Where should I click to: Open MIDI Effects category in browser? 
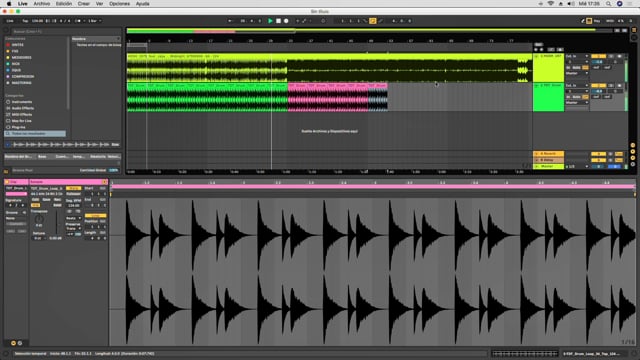click(x=21, y=115)
